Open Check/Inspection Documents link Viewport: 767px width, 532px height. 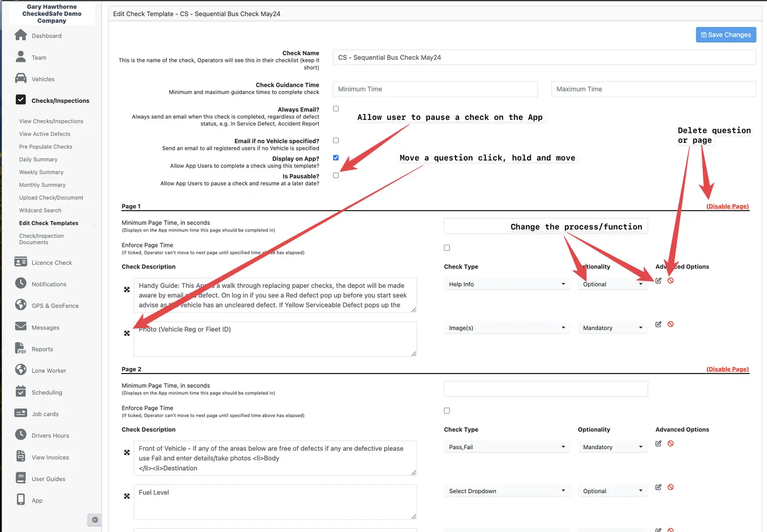pyautogui.click(x=41, y=239)
